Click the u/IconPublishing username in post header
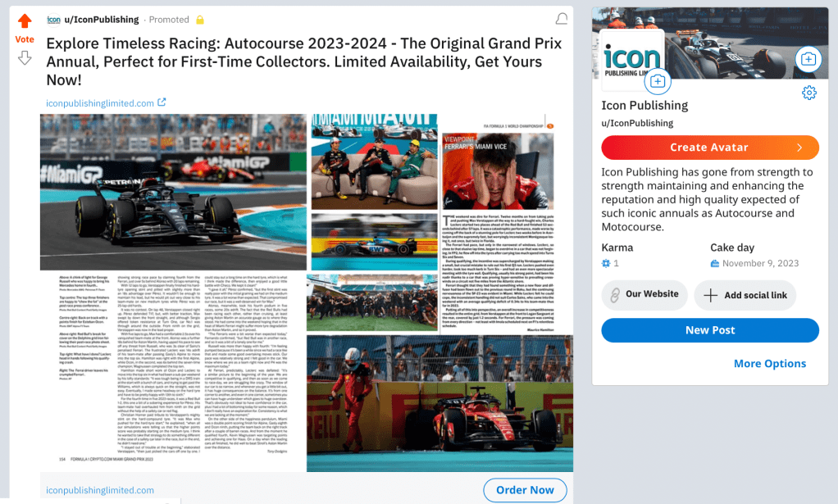The width and height of the screenshot is (838, 504). tap(102, 20)
